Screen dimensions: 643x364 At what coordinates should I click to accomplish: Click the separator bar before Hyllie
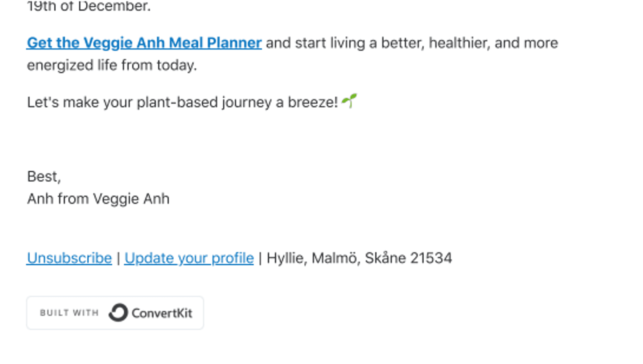click(260, 258)
